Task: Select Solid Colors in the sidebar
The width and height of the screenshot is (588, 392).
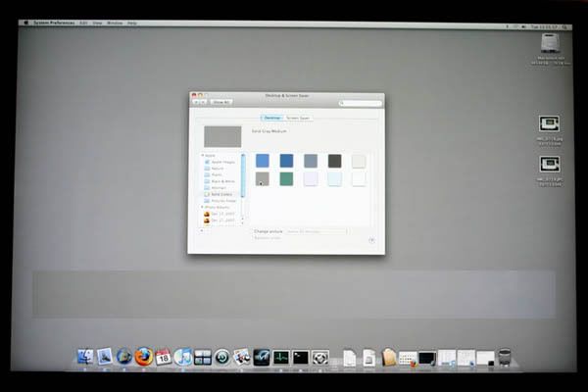Action: 220,194
